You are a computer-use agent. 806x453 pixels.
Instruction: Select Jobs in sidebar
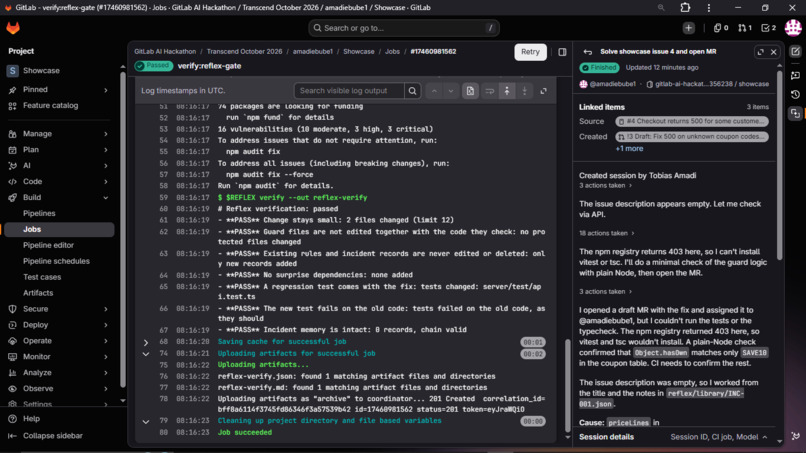(59, 229)
